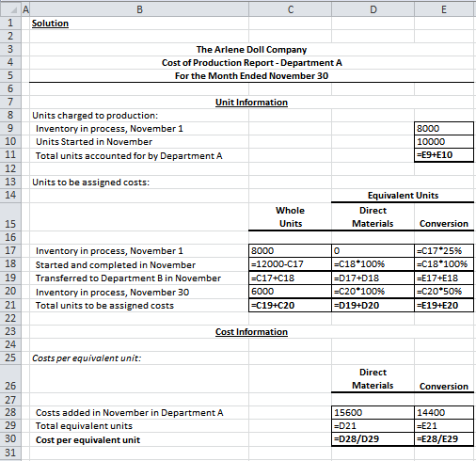This screenshot has height=461, width=476.
Task: Select row 15 header
Action: click(x=10, y=217)
